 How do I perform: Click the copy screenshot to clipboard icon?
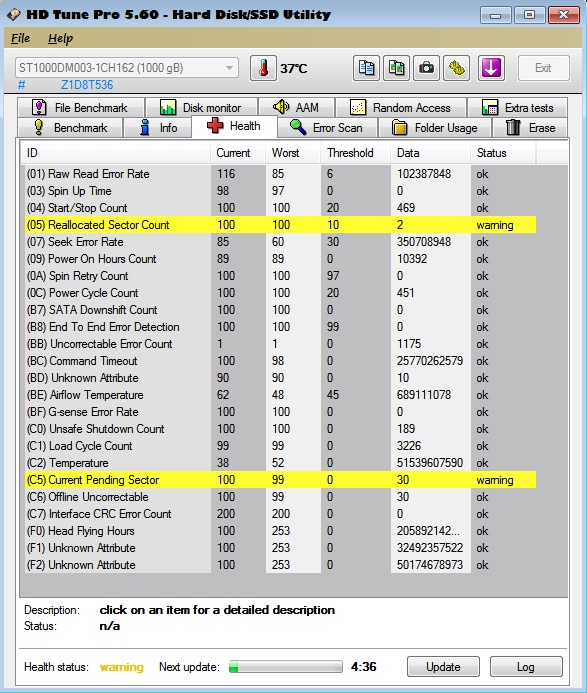tap(396, 68)
